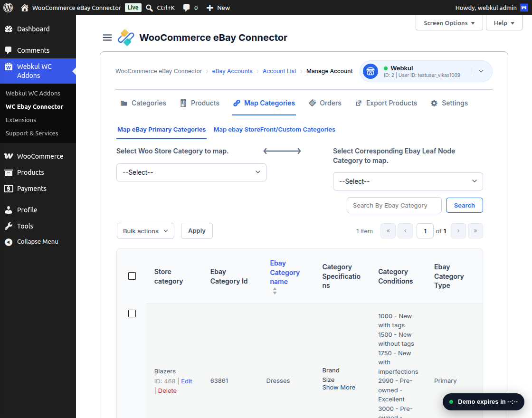
Task: Click Edit link for Blazers
Action: pos(187,381)
